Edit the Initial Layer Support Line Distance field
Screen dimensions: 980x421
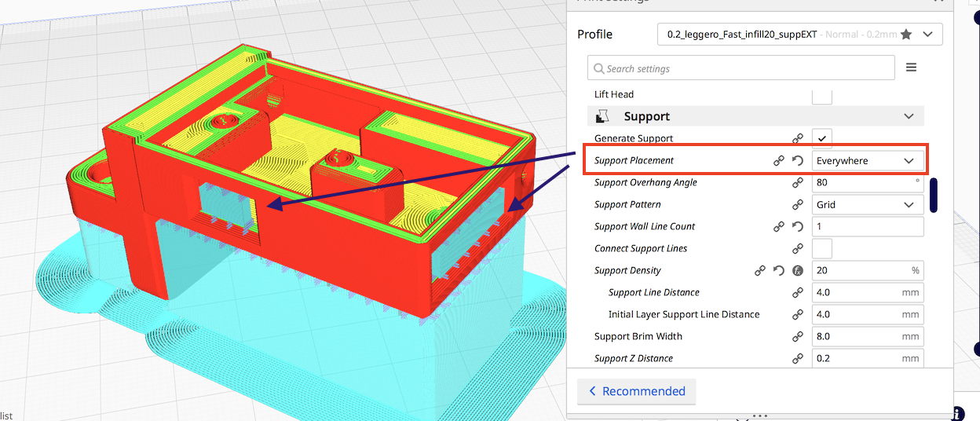point(868,314)
